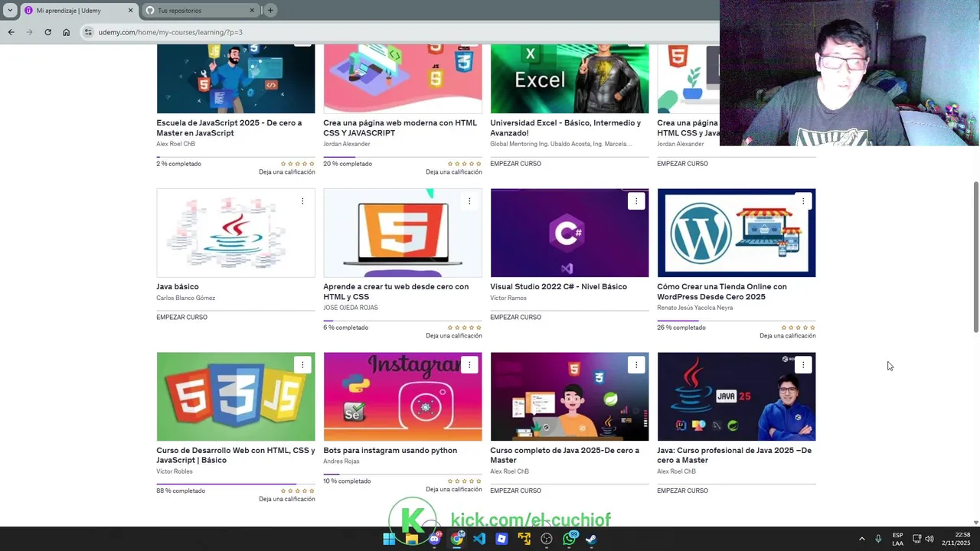Open Roblox from the taskbar

(x=501, y=539)
